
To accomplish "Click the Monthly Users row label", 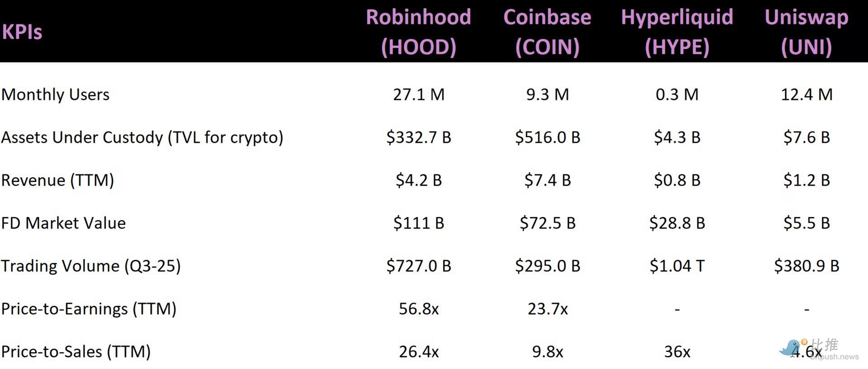I will 56,94.
